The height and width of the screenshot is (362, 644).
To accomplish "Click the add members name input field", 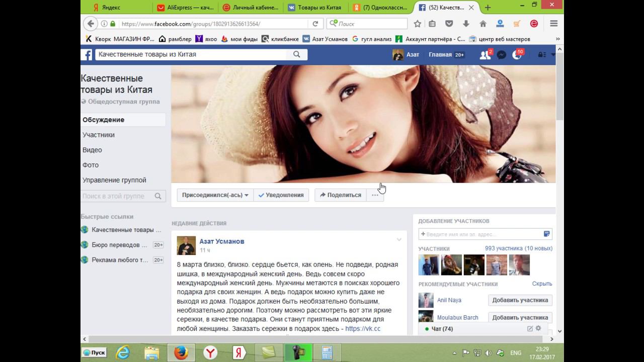I will tap(480, 234).
